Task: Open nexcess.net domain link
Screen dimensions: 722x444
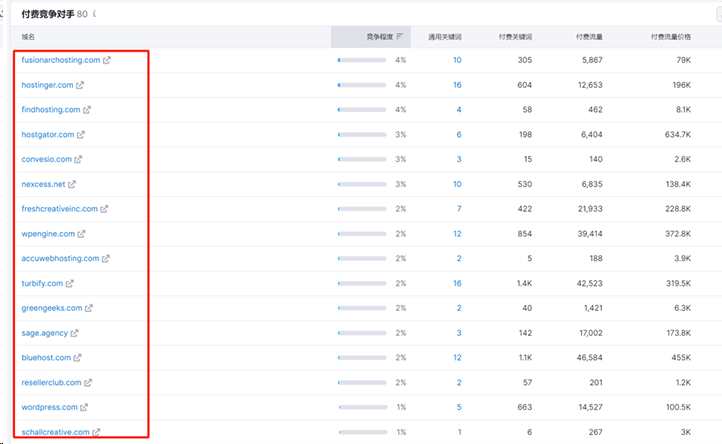Action: pyautogui.click(x=43, y=184)
